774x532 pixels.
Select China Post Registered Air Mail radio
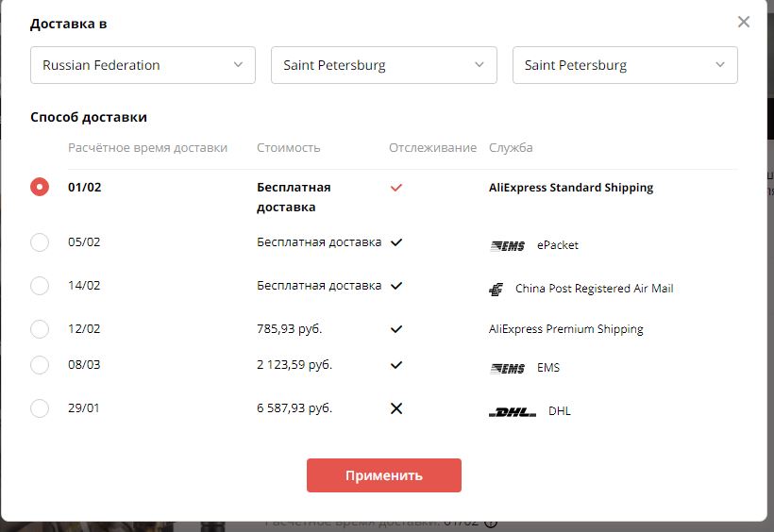pos(40,286)
